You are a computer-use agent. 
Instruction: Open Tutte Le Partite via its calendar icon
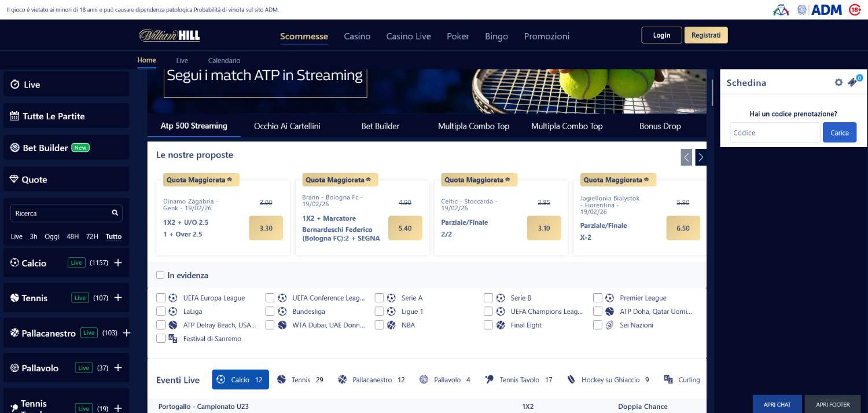16,116
